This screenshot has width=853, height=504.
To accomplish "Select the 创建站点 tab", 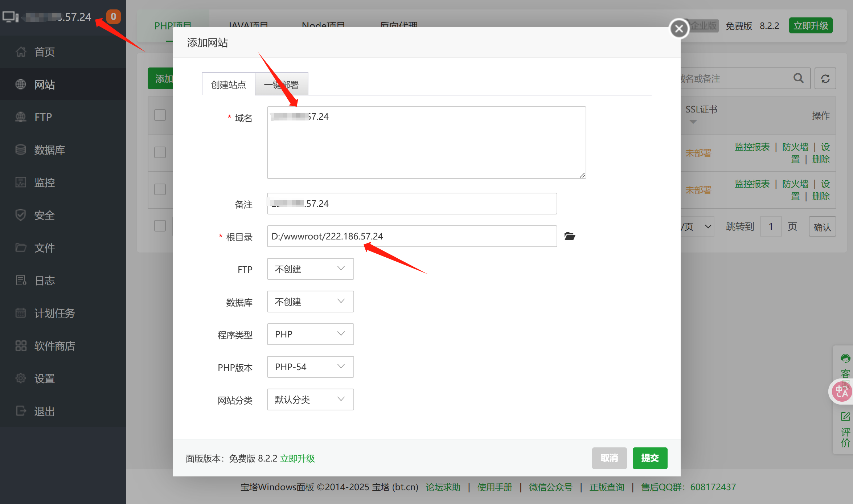I will point(228,85).
